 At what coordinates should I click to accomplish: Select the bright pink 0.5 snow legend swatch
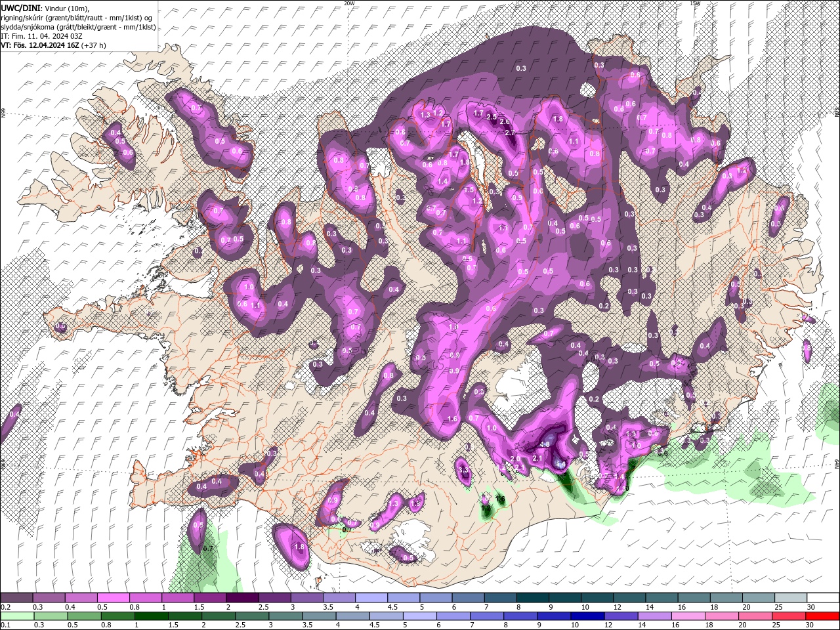click(113, 598)
